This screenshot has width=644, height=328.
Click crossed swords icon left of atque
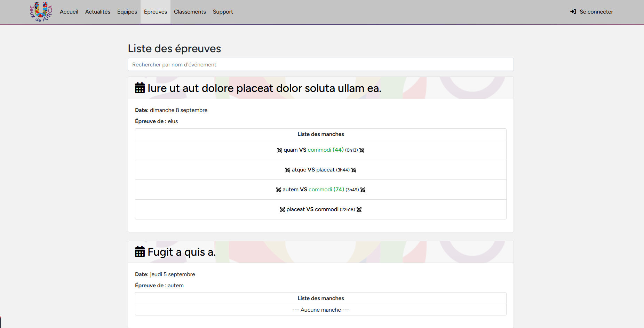point(287,170)
